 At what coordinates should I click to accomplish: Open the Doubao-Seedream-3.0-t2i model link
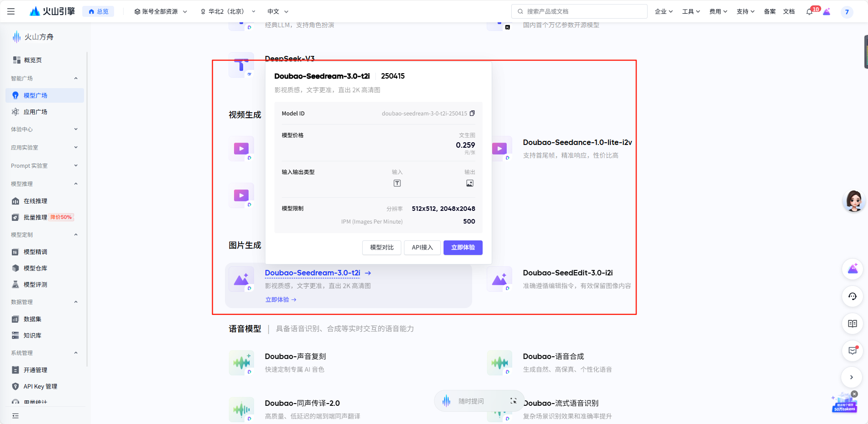tap(313, 273)
